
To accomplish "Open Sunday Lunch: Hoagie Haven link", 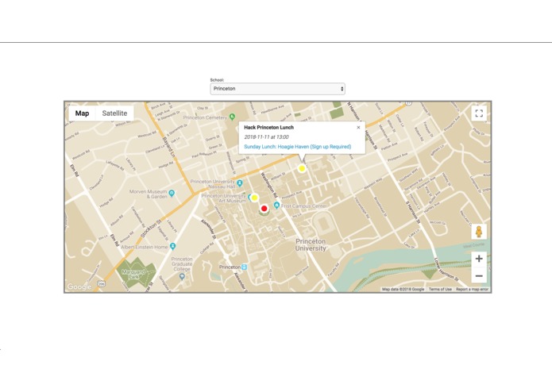I will (x=298, y=147).
